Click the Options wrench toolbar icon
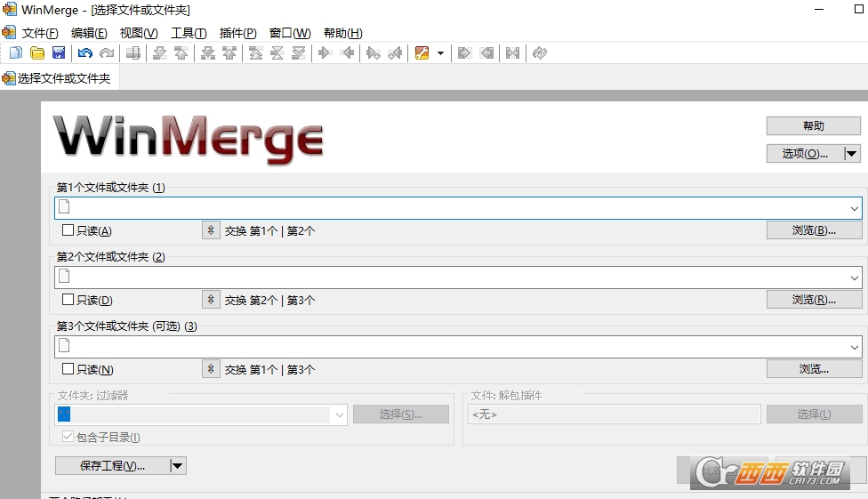Viewport: 868px width, 499px height. (422, 53)
